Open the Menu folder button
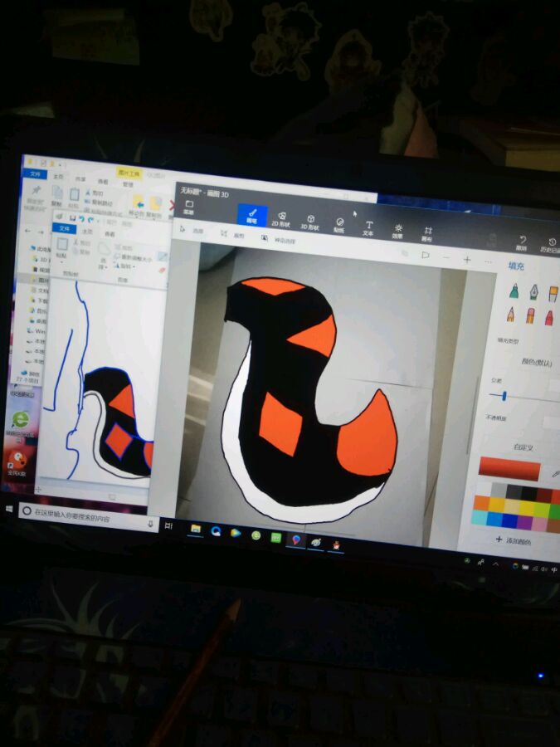The height and width of the screenshot is (747, 560). (x=188, y=206)
